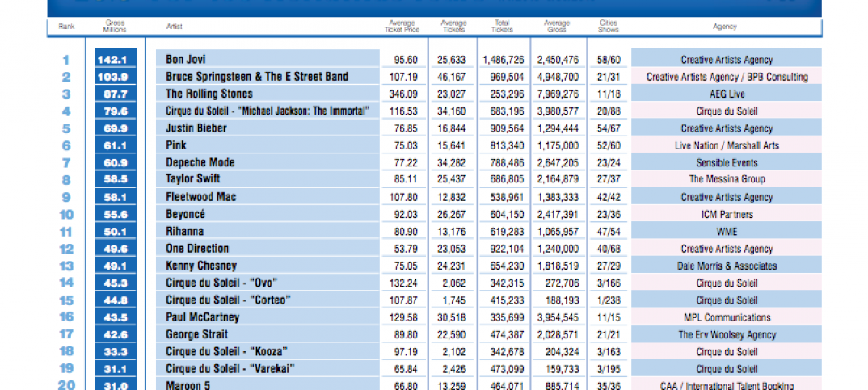Click the ICM Partners agency cell

click(x=727, y=214)
